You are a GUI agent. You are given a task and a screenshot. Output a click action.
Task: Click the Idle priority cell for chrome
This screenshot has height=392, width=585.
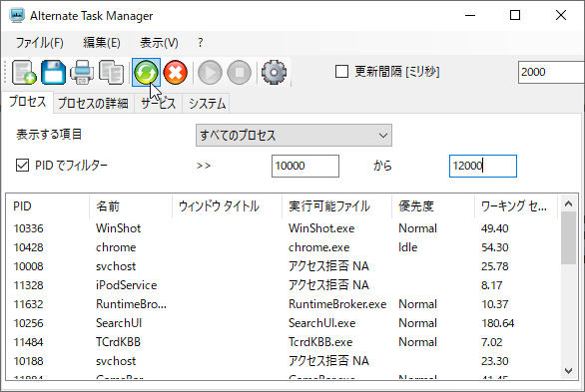[x=407, y=247]
